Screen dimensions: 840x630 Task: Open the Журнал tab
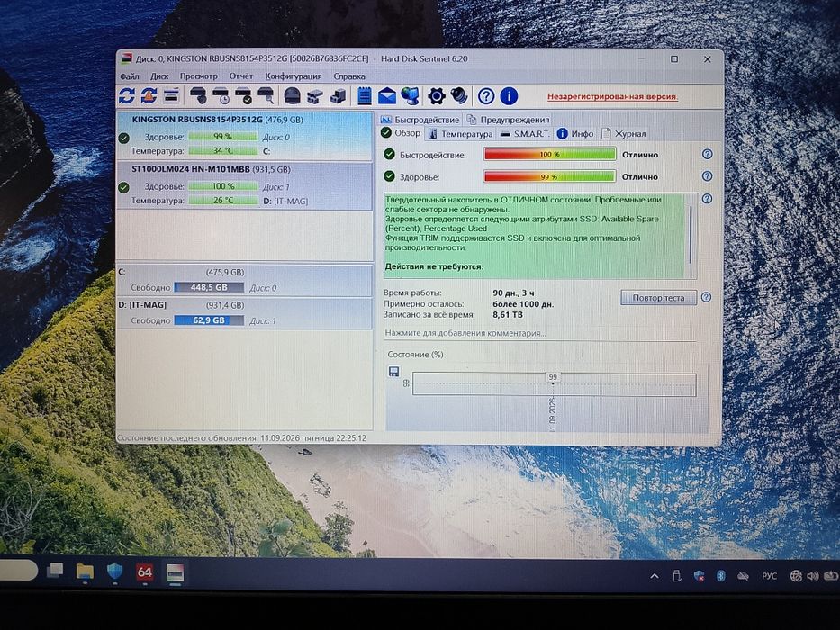click(x=624, y=133)
